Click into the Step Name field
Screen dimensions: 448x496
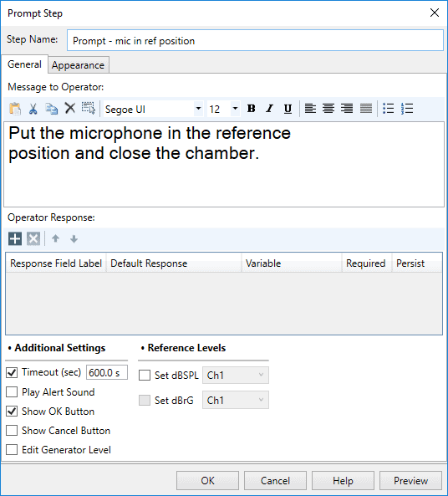click(x=255, y=40)
